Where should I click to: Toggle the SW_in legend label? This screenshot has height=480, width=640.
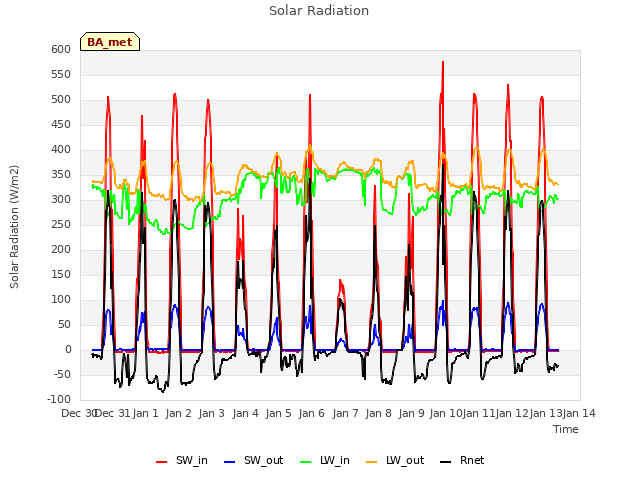click(x=192, y=460)
